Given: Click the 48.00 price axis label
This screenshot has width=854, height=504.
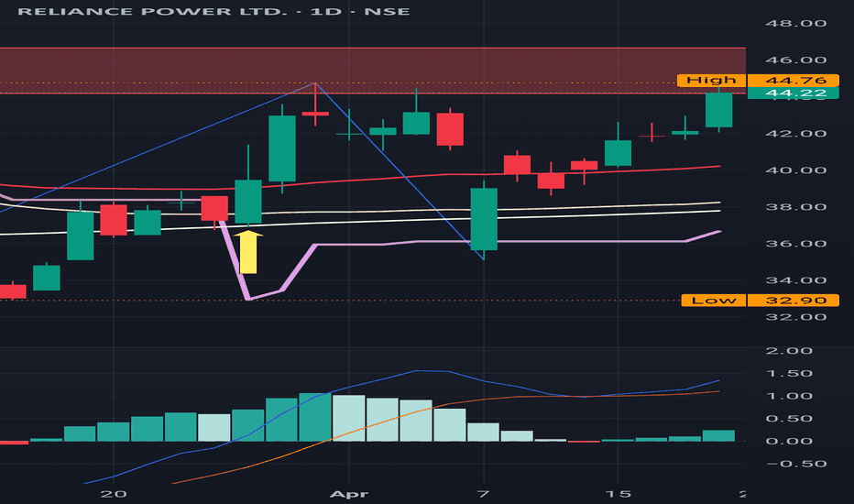Looking at the screenshot, I should pyautogui.click(x=795, y=24).
